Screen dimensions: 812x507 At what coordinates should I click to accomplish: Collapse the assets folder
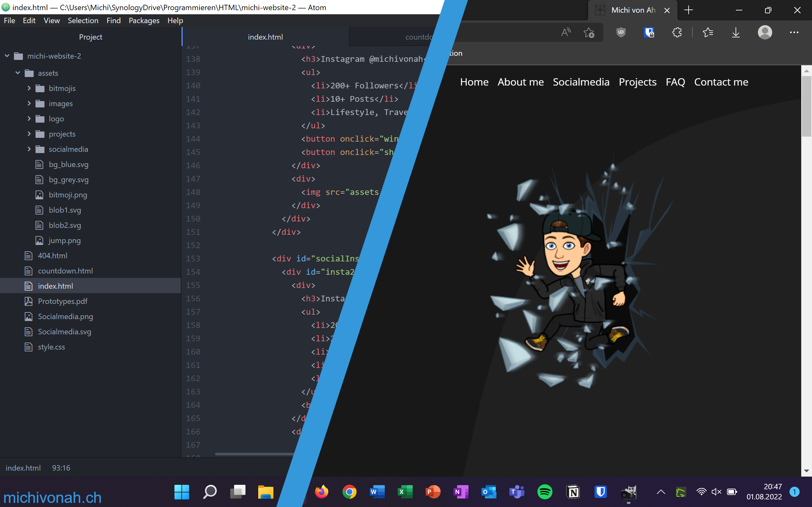[18, 73]
